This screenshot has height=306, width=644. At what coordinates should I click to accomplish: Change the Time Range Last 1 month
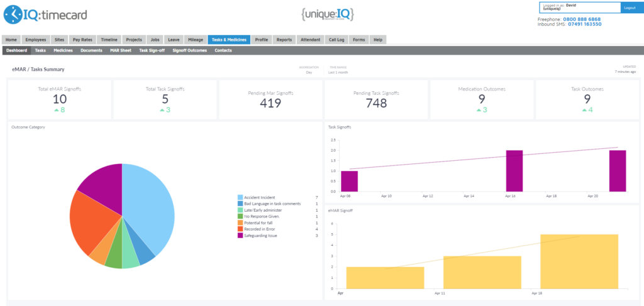tap(338, 72)
